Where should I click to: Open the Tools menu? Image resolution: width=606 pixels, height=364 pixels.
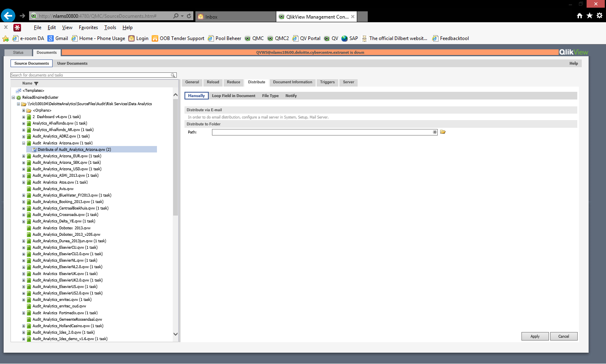[x=110, y=28]
